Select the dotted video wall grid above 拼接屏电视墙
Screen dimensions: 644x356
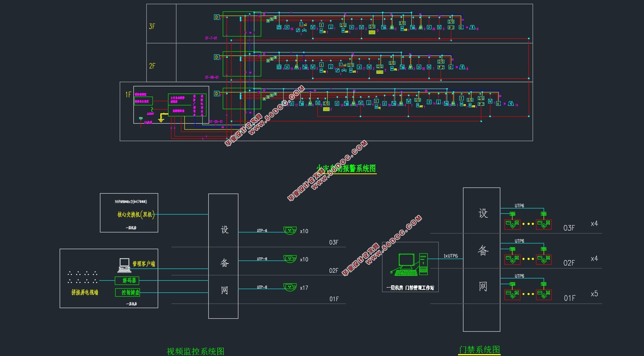[82, 277]
